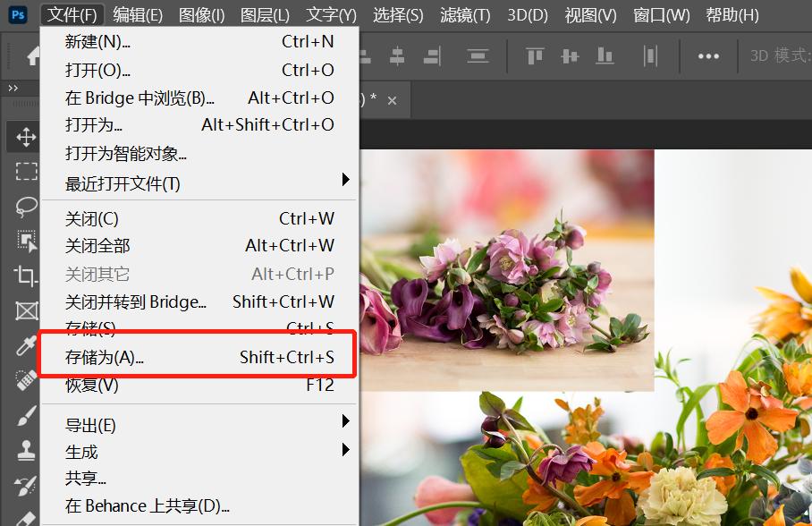Select the Rectangular Marquee tool
Image resolution: width=812 pixels, height=526 pixels.
[x=24, y=171]
